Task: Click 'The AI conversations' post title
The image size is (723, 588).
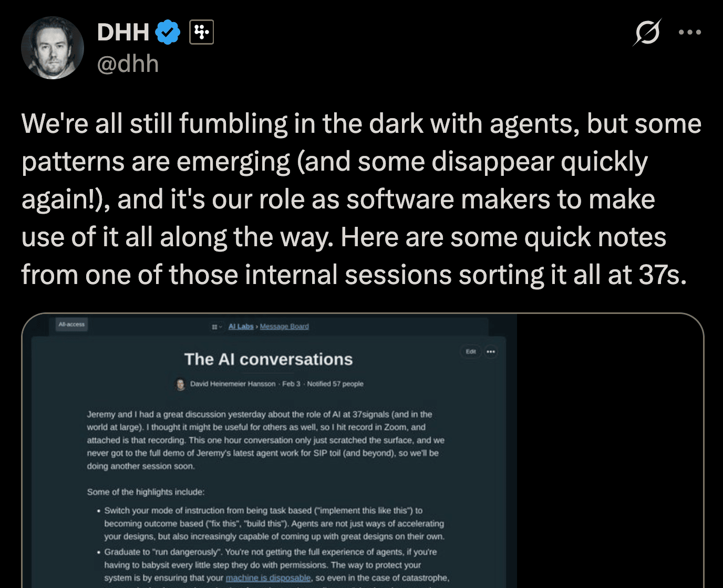Action: 268,359
